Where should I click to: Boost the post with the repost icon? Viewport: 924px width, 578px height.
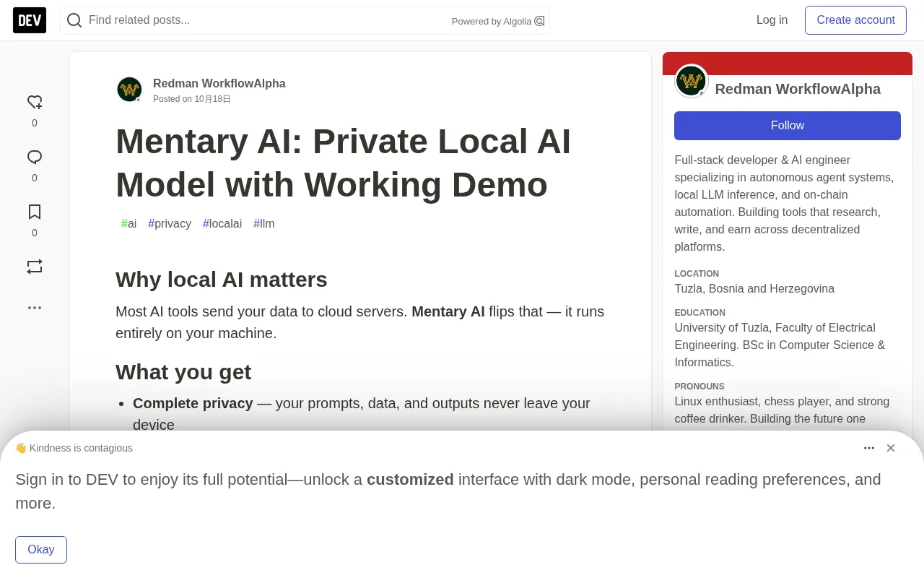35,267
